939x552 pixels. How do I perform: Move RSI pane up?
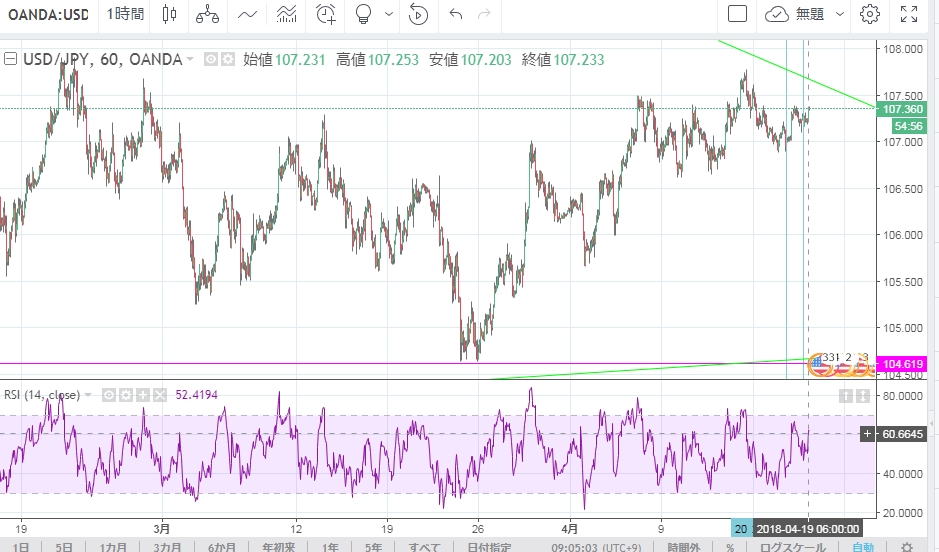click(x=846, y=395)
